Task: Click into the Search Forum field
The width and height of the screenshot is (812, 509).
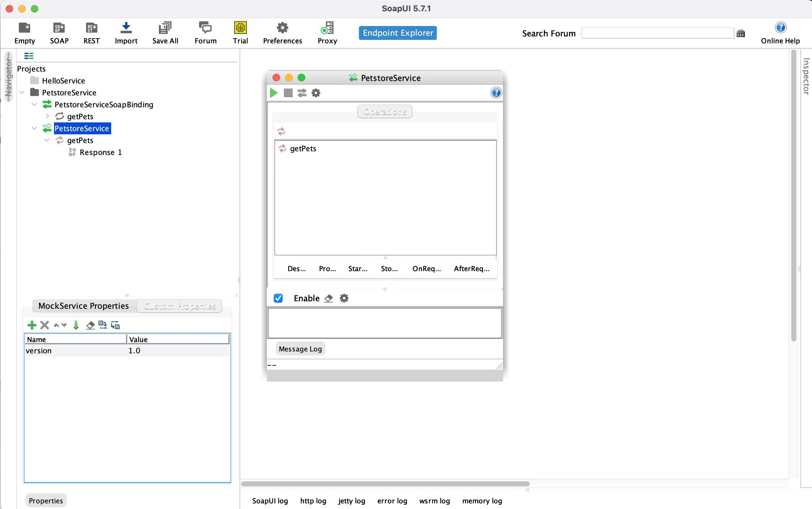Action: (x=657, y=33)
